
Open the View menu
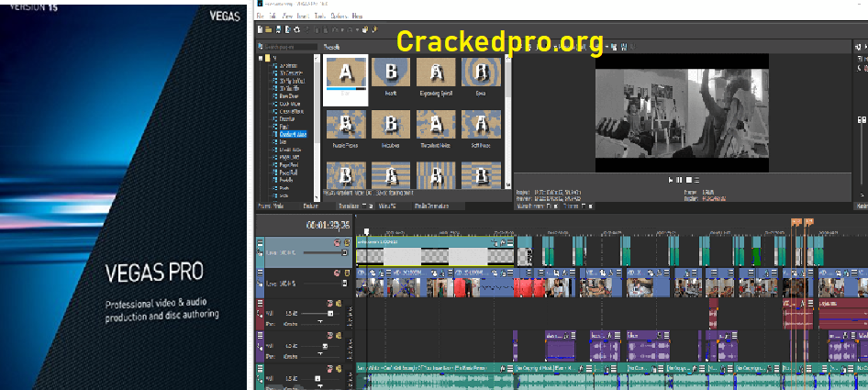point(288,17)
